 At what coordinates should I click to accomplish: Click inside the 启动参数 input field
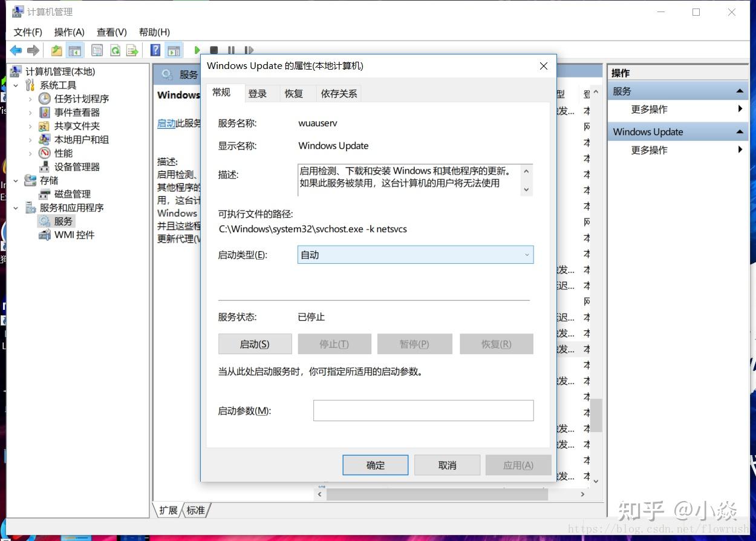coord(423,410)
